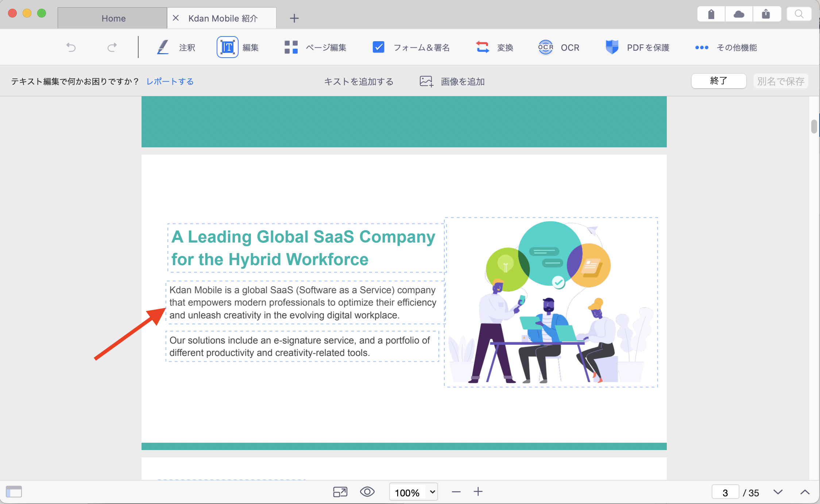Click the OCR icon
Screen dimensions: 820x504
(x=546, y=47)
